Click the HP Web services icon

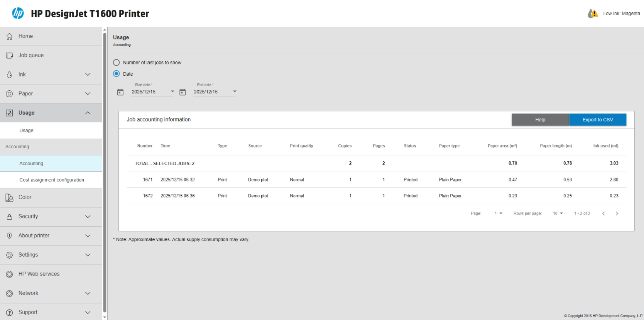(x=9, y=274)
